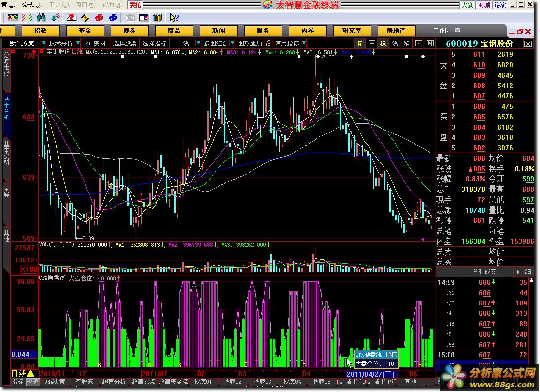The width and height of the screenshot is (540, 392).
Task: Open the 新闻 category
Action: point(219,31)
